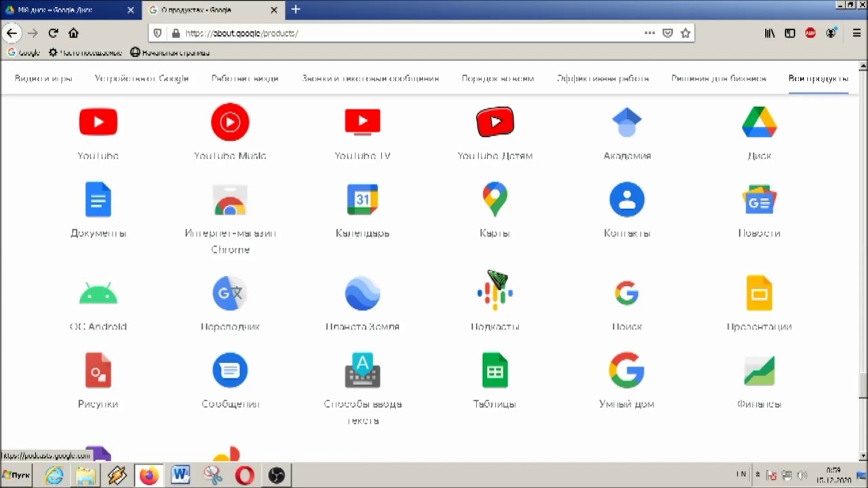Viewport: 868px width, 488px height.
Task: Click the Переводчик text label
Action: pyautogui.click(x=230, y=327)
